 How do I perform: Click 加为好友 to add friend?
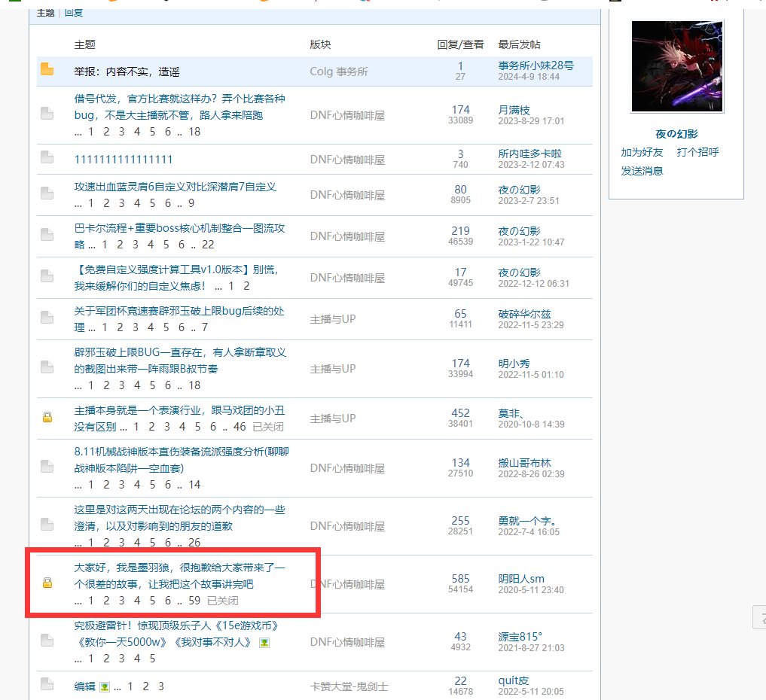642,152
